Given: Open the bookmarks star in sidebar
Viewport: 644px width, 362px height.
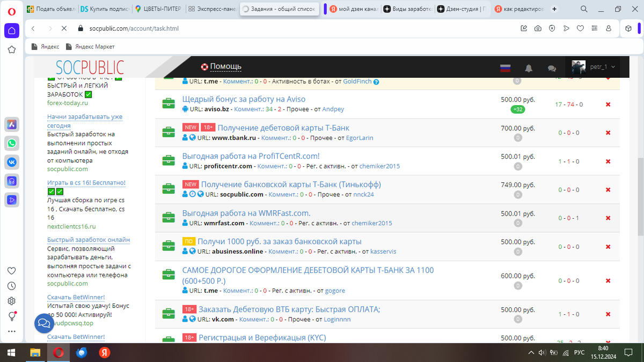Looking at the screenshot, I should (x=12, y=50).
